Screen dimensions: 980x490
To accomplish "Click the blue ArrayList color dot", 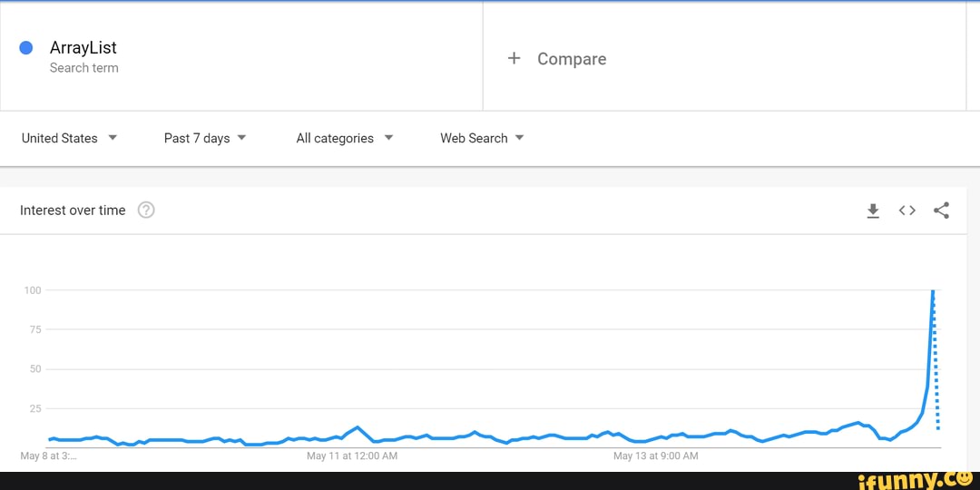I will (x=26, y=47).
